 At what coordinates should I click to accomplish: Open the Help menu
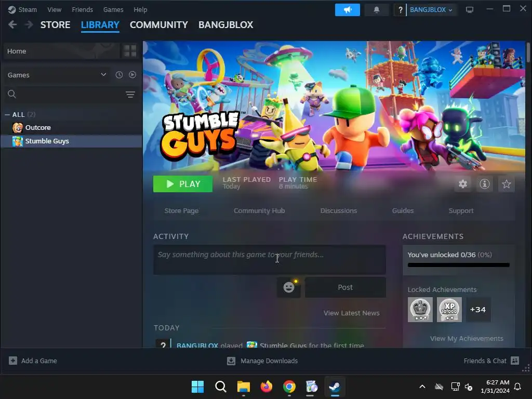140,9
